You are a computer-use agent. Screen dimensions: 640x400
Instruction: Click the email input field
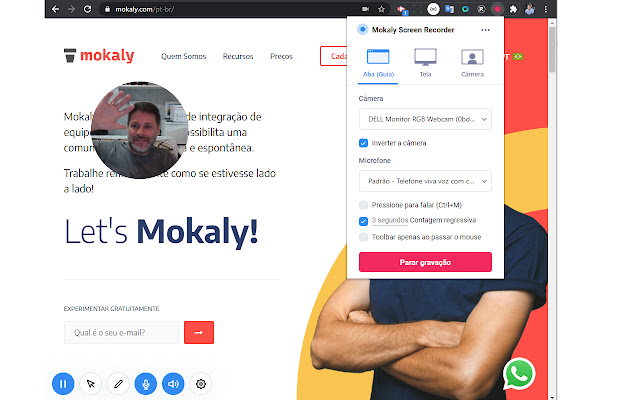pyautogui.click(x=121, y=333)
